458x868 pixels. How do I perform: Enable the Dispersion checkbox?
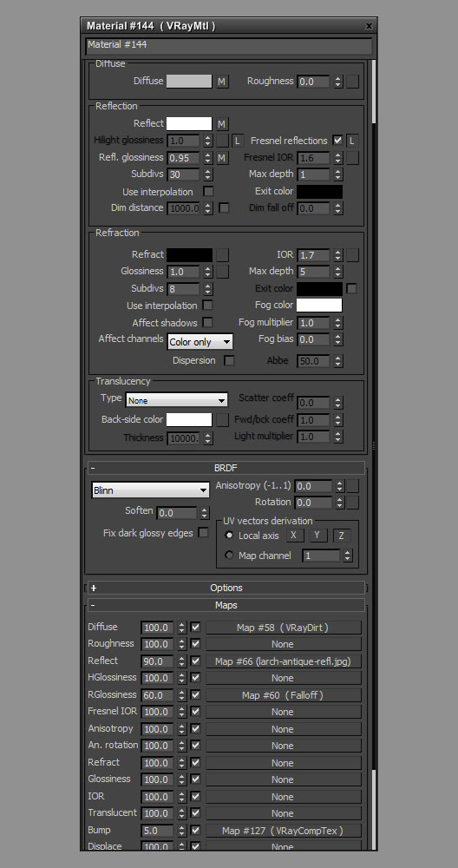228,360
